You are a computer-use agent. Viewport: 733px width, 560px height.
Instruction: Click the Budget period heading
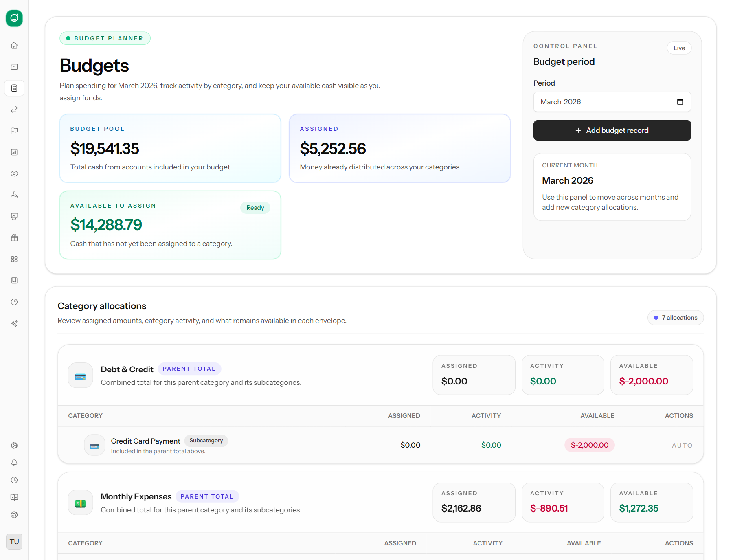pos(564,61)
